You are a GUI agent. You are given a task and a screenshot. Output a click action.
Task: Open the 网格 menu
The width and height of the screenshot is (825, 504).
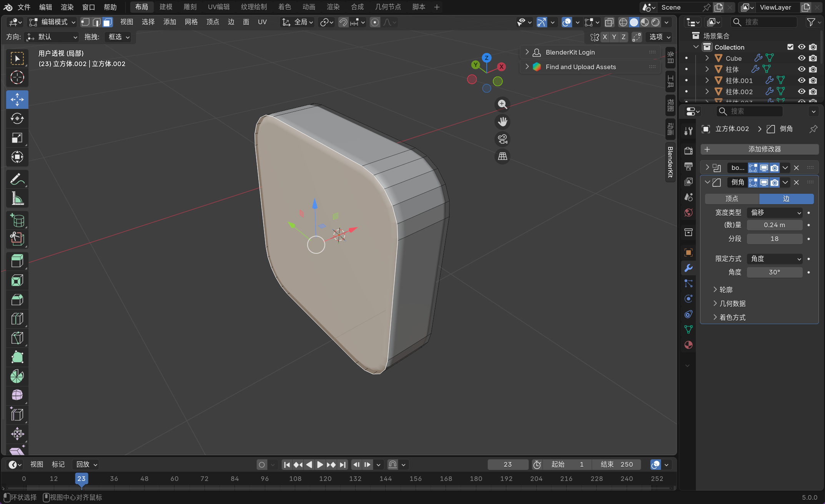(191, 22)
